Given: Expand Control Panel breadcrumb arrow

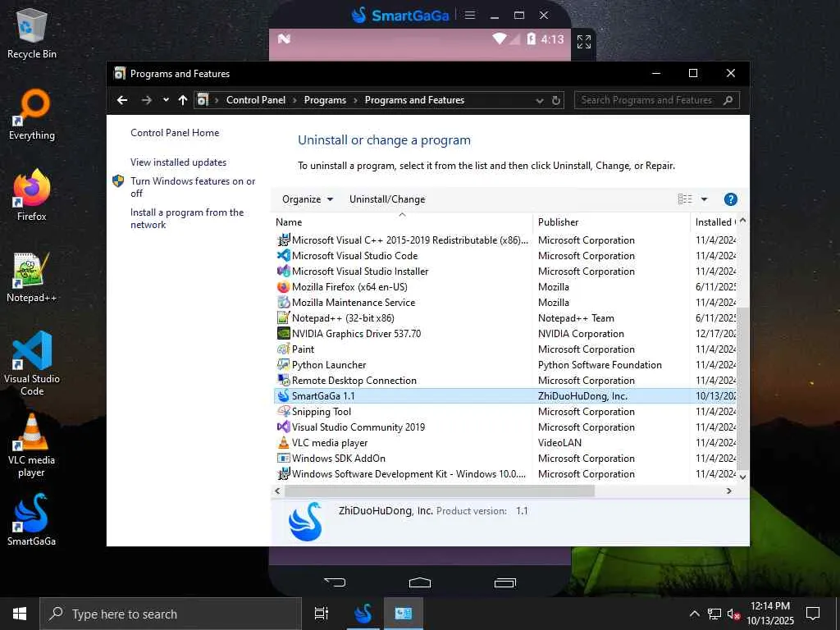Looking at the screenshot, I should [x=294, y=100].
